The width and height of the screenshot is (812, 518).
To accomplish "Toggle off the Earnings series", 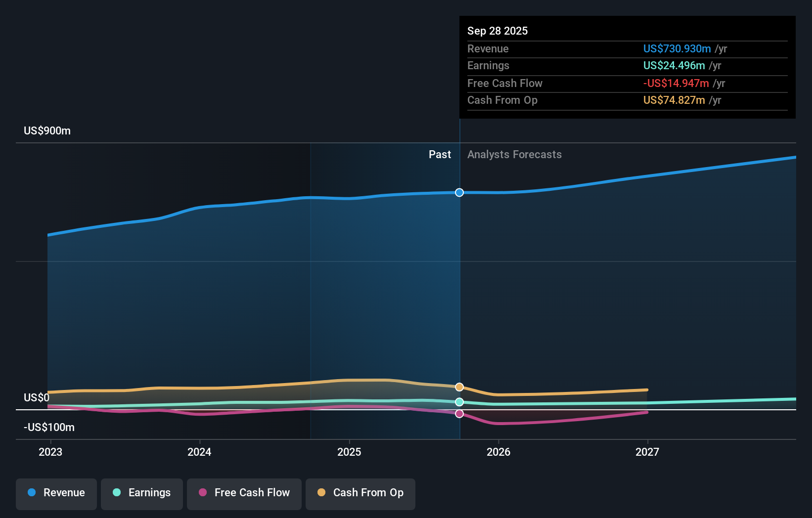I will coord(141,493).
